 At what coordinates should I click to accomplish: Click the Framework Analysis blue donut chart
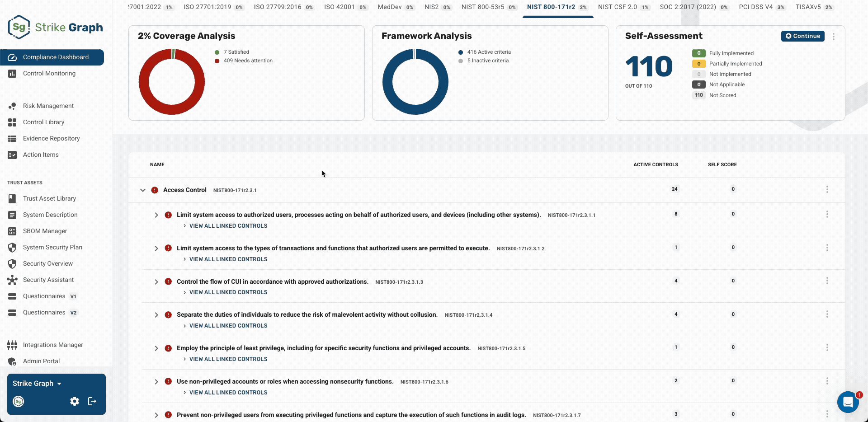click(415, 82)
